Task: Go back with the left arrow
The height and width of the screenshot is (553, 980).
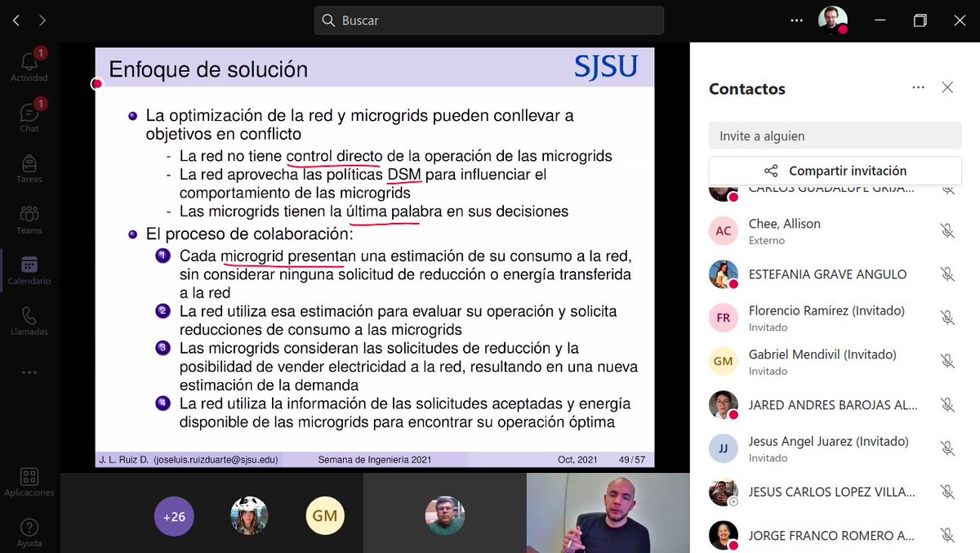Action: [x=16, y=20]
